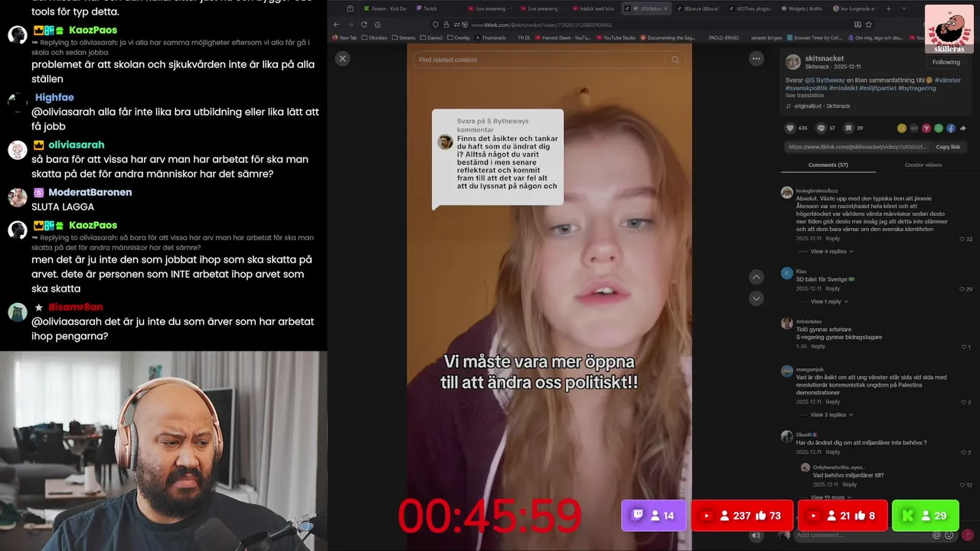Share video to Facebook
This screenshot has height=551, width=980.
click(x=951, y=128)
